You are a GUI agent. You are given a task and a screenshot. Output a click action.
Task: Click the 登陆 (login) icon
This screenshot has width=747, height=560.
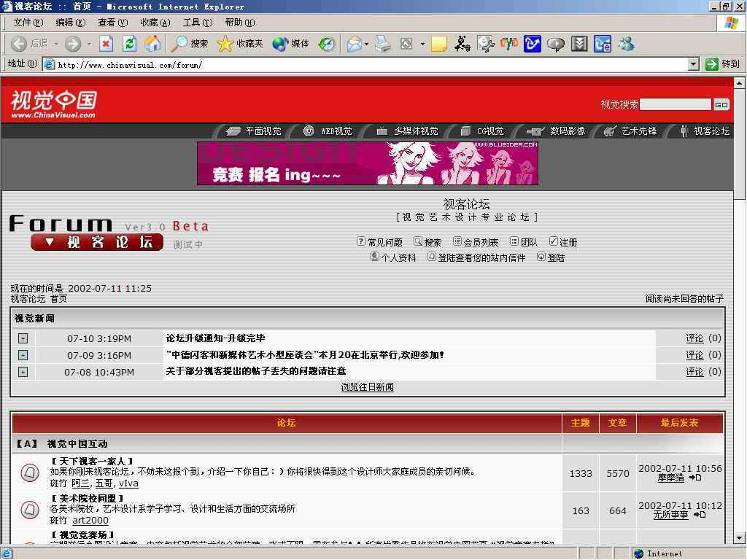541,257
